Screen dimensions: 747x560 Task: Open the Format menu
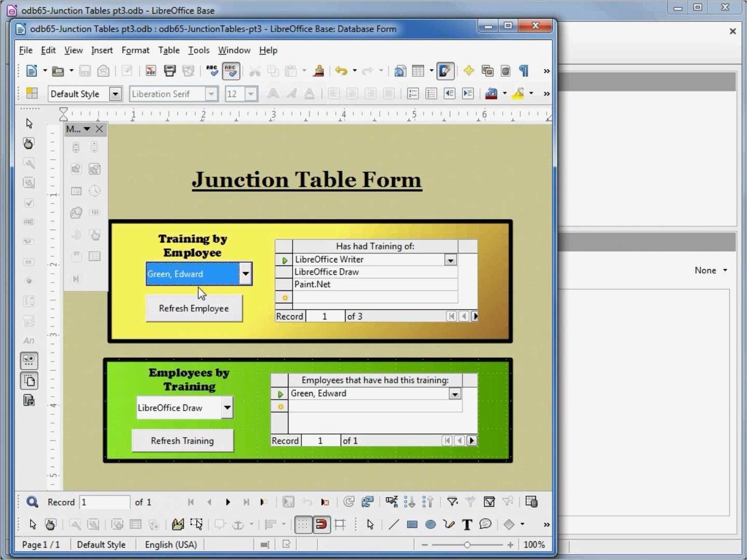pyautogui.click(x=135, y=50)
